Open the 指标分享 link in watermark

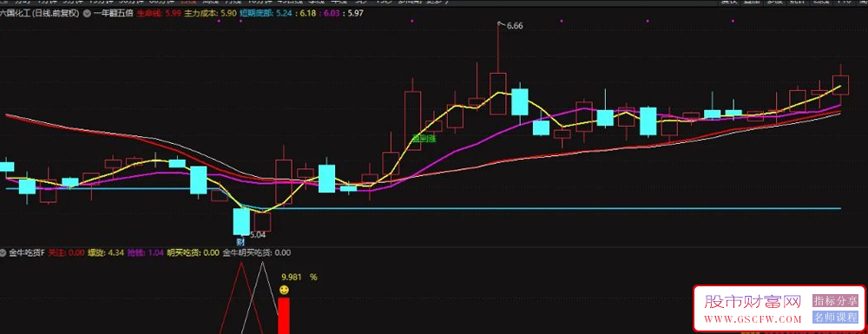click(x=835, y=301)
